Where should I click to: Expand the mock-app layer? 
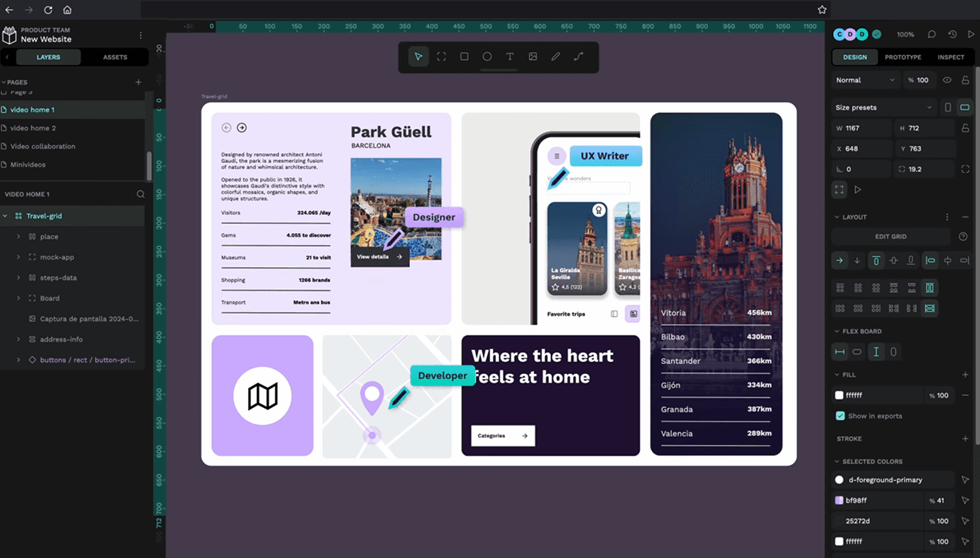(19, 257)
